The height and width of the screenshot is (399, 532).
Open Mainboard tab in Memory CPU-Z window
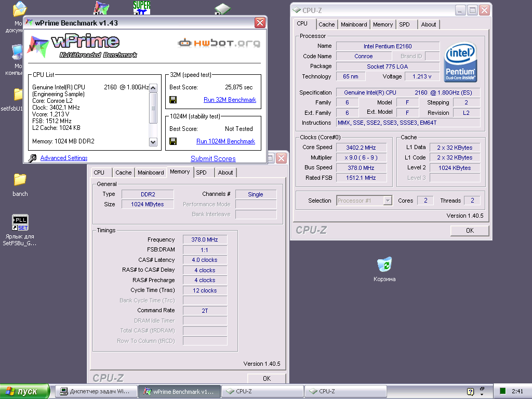tap(151, 172)
